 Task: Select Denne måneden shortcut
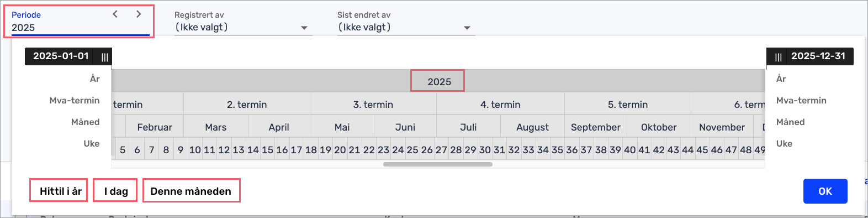(x=191, y=191)
